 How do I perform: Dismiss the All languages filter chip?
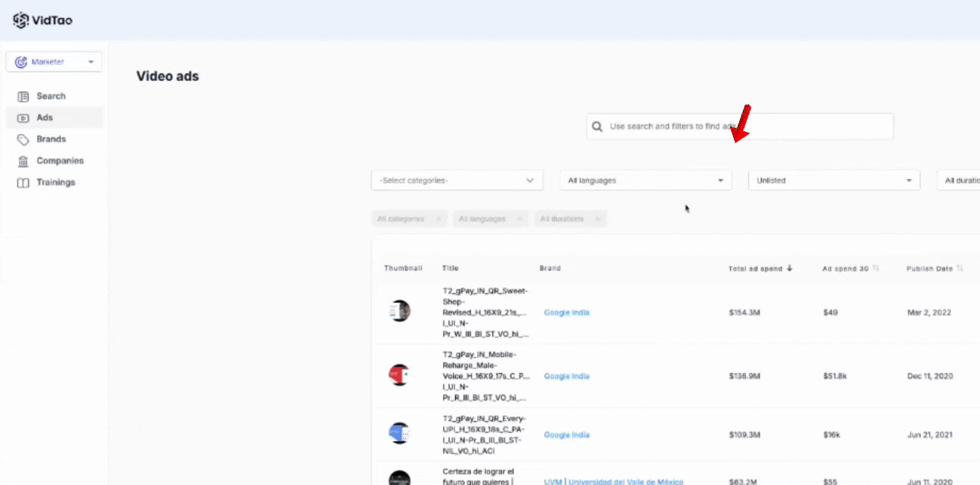520,218
